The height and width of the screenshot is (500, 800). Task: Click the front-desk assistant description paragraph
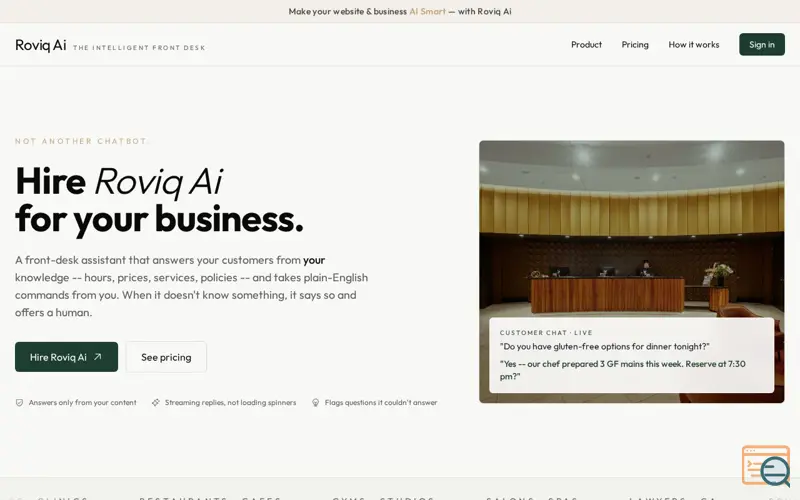pos(191,286)
